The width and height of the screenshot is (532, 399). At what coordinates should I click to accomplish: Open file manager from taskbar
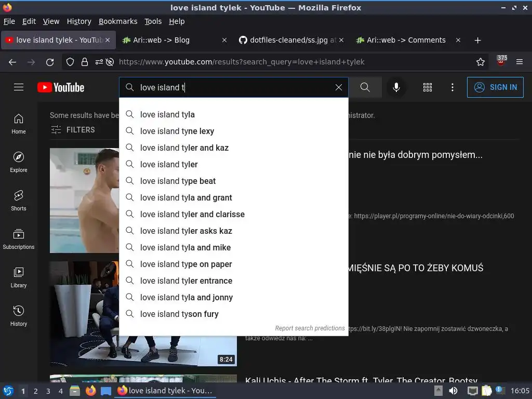[75, 391]
